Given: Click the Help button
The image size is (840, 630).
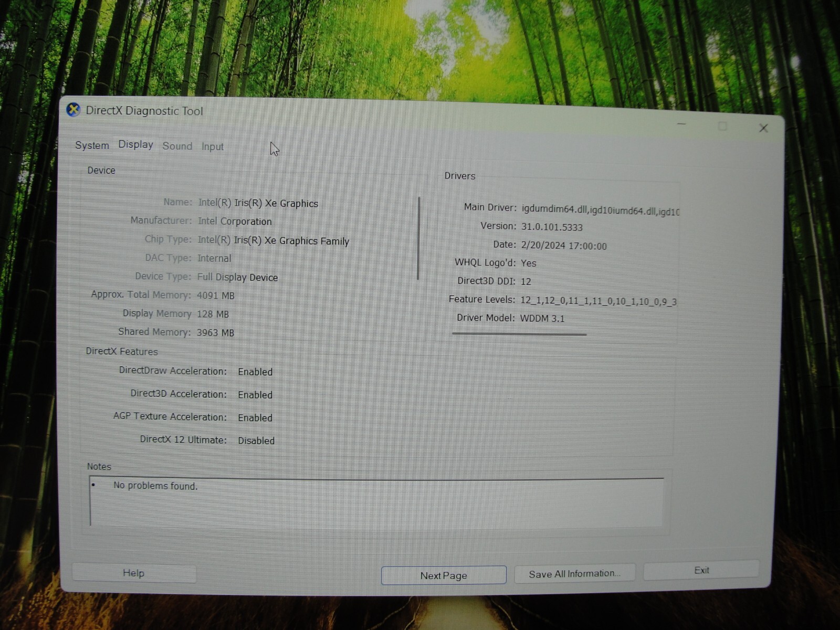Looking at the screenshot, I should point(134,573).
